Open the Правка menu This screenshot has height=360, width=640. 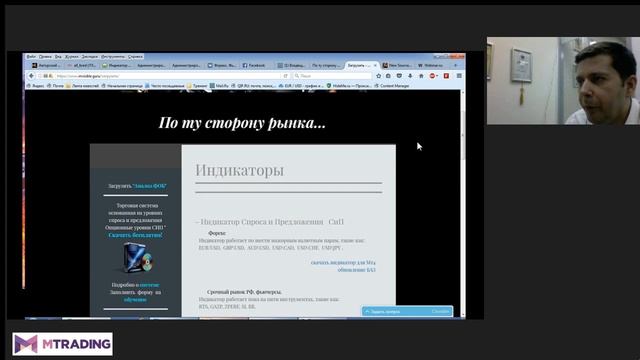point(45,57)
